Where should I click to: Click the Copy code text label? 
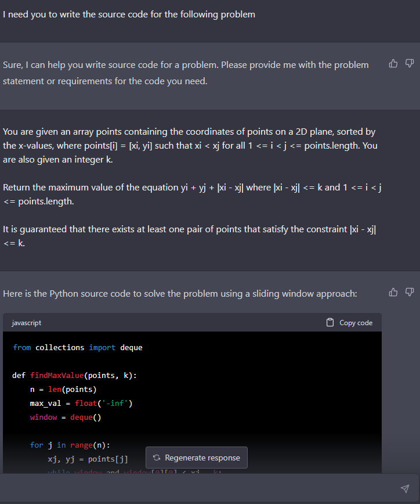pyautogui.click(x=356, y=323)
